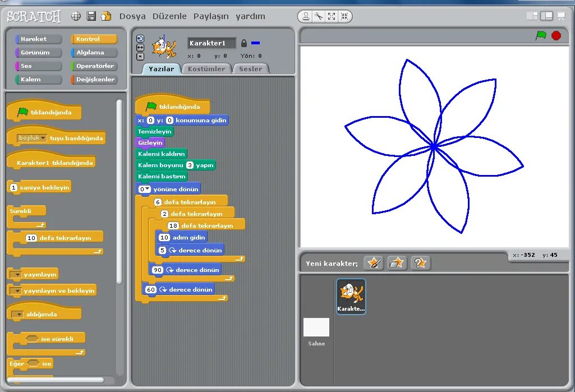Screen dimensions: 575x392
Task: Select the Görünüm block category
Action: pos(38,53)
